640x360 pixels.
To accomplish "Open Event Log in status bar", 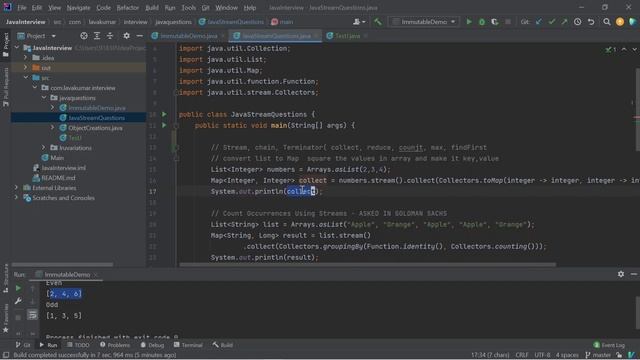I will [x=609, y=345].
